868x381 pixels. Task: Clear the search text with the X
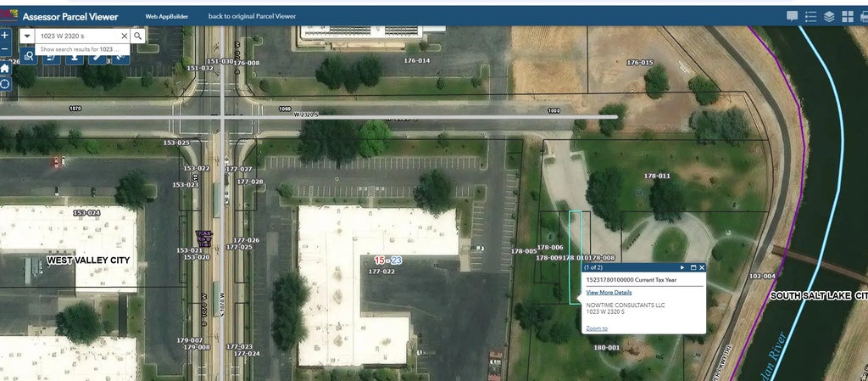pyautogui.click(x=124, y=36)
